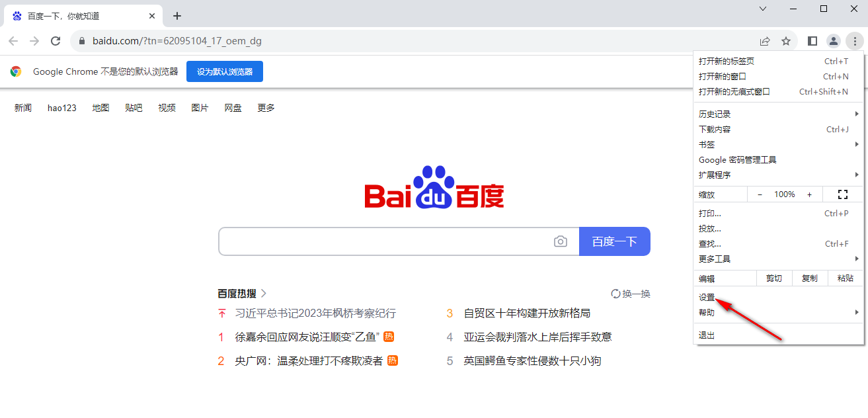Open the 更多 link

point(266,108)
